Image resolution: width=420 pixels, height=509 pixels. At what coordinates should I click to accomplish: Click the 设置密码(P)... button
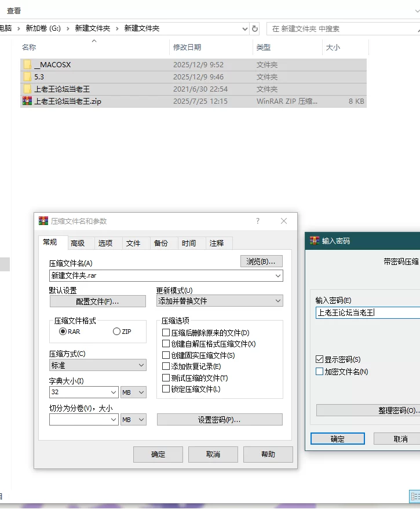[x=220, y=419]
